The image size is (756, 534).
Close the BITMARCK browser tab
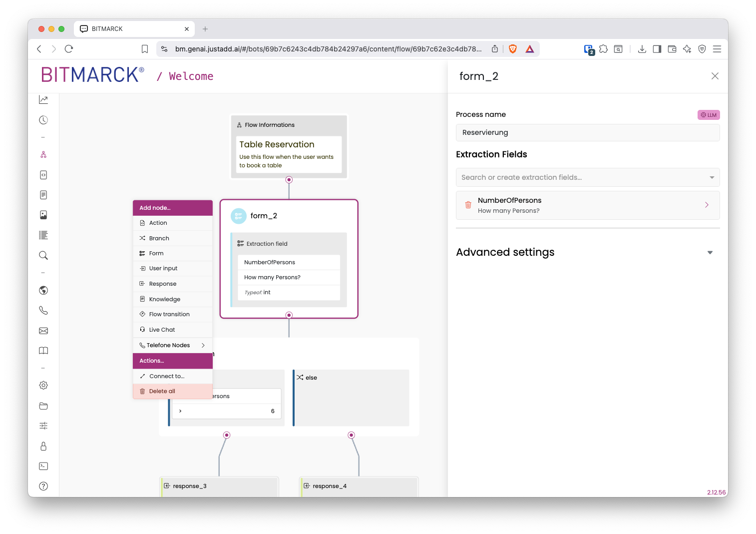(x=187, y=29)
